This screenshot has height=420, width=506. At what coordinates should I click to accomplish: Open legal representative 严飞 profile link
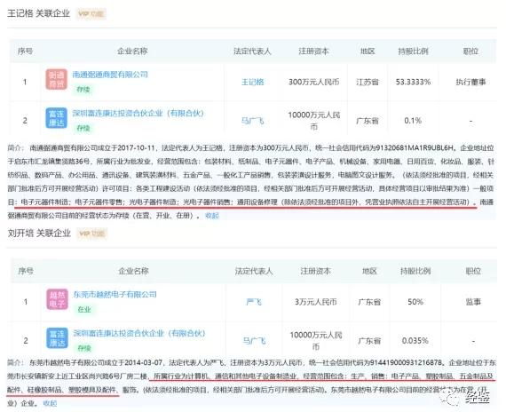tap(254, 302)
